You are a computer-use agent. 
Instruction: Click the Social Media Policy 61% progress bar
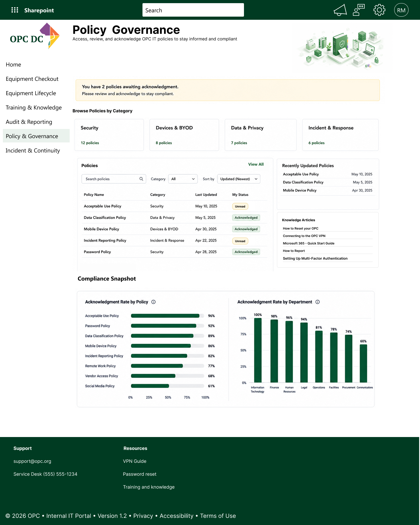click(x=167, y=386)
